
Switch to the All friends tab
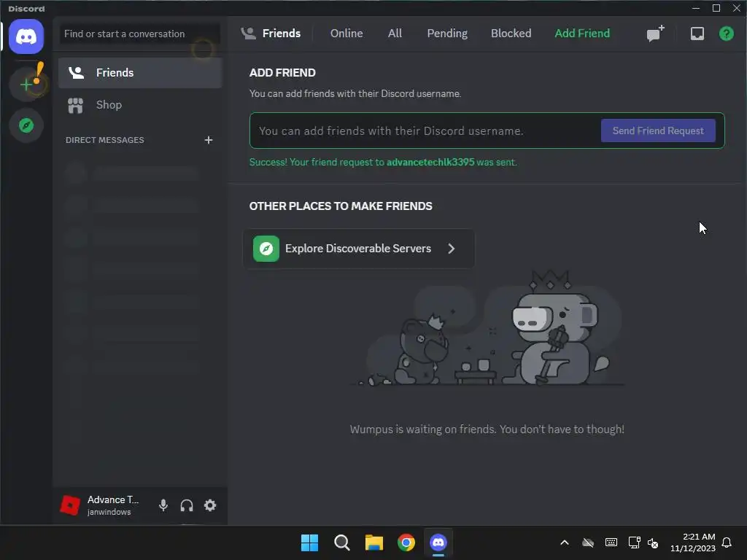coord(395,34)
